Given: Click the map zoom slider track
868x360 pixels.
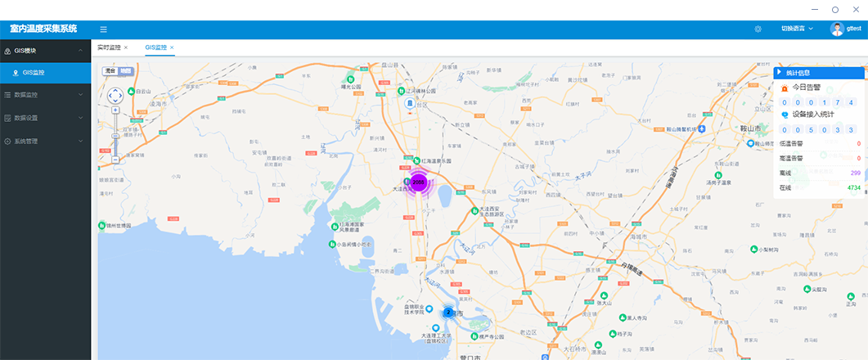Looking at the screenshot, I should point(115,135).
